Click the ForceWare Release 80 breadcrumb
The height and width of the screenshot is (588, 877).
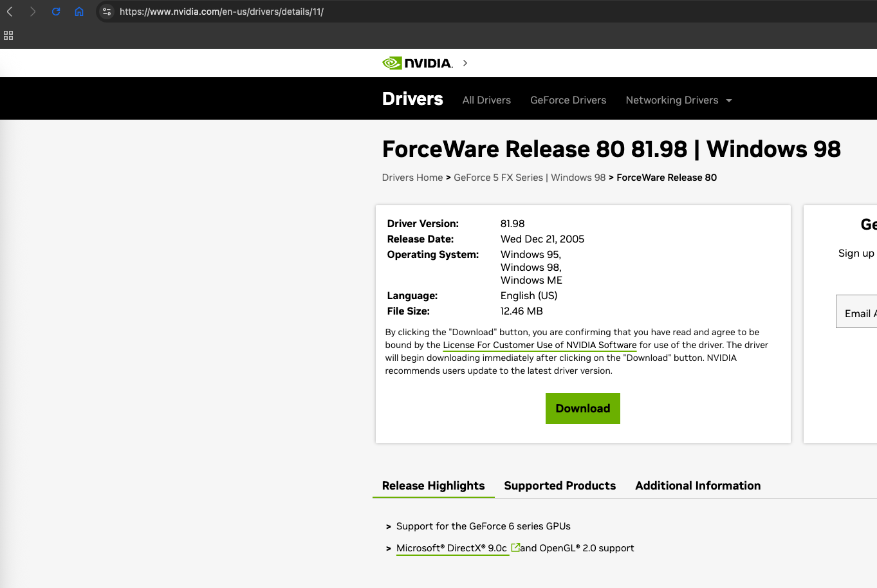pyautogui.click(x=667, y=178)
